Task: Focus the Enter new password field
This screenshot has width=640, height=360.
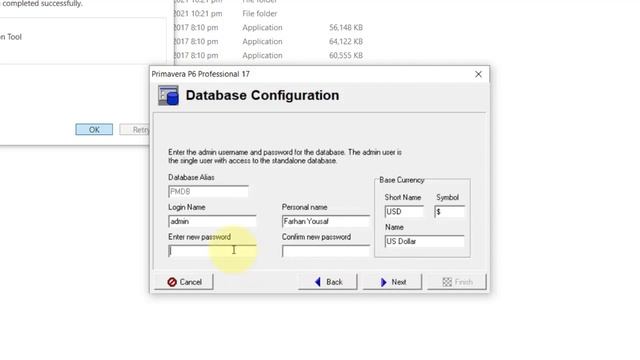Action: [x=212, y=251]
